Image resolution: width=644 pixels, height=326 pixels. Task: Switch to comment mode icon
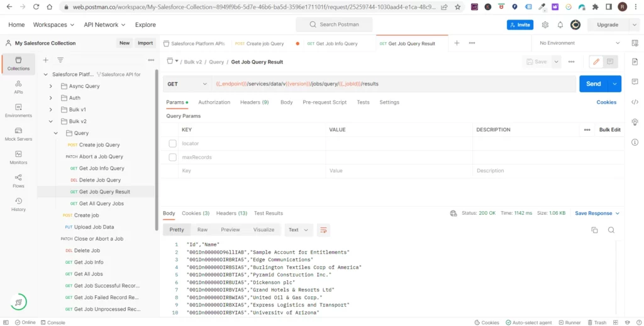[x=610, y=62]
